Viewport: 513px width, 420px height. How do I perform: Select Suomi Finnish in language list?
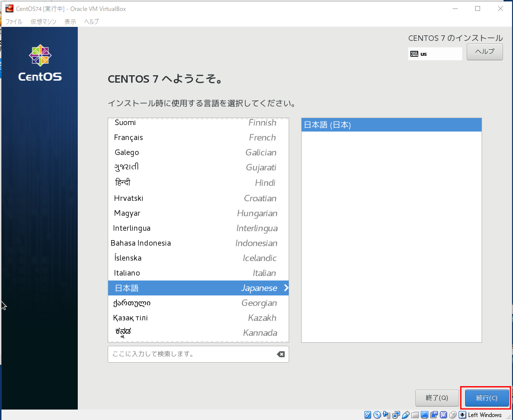point(198,123)
